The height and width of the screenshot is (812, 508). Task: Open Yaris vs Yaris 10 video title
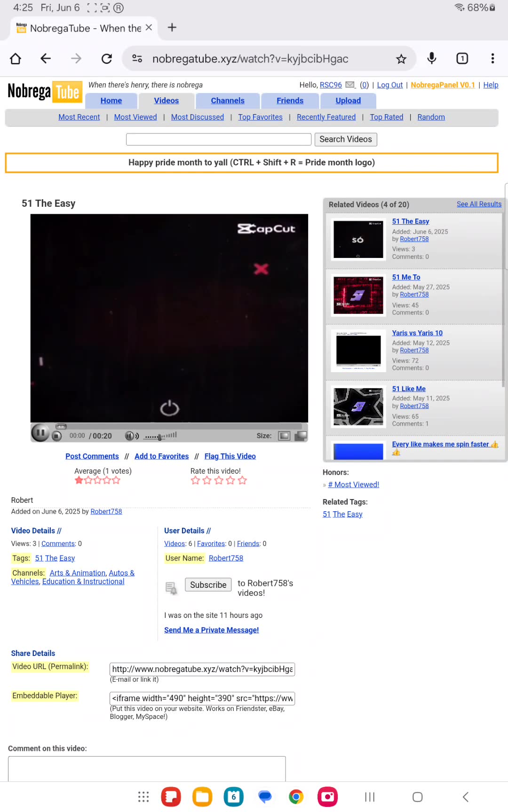(417, 333)
